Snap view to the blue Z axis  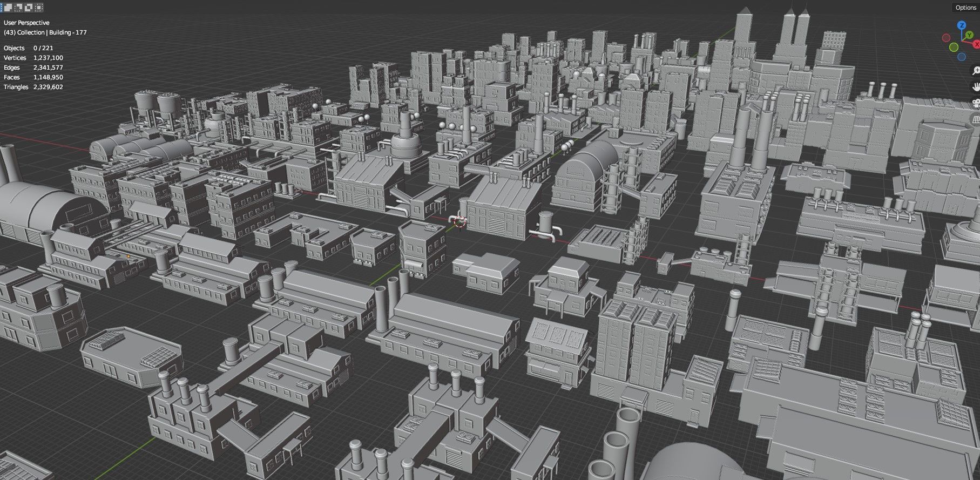click(x=962, y=25)
